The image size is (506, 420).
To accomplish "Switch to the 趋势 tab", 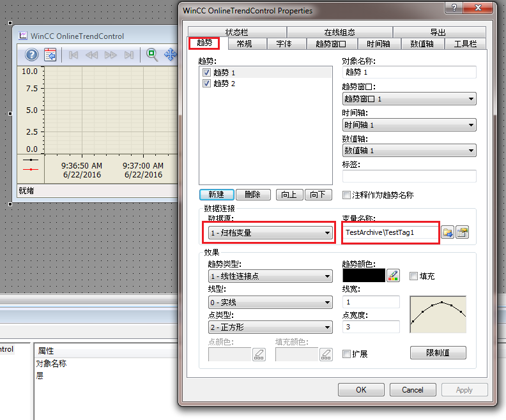I will pyautogui.click(x=204, y=43).
